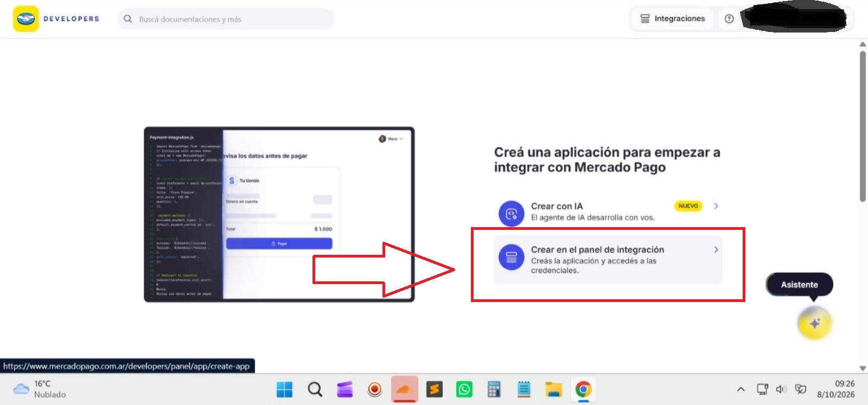Open the weather widget showing 16°C Nublado
The height and width of the screenshot is (405, 868).
[x=40, y=389]
